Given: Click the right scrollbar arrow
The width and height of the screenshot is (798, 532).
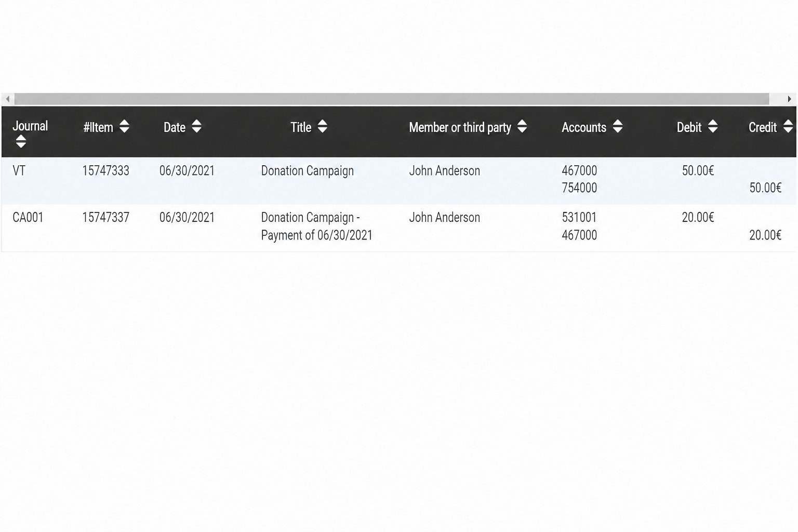Looking at the screenshot, I should click(789, 99).
